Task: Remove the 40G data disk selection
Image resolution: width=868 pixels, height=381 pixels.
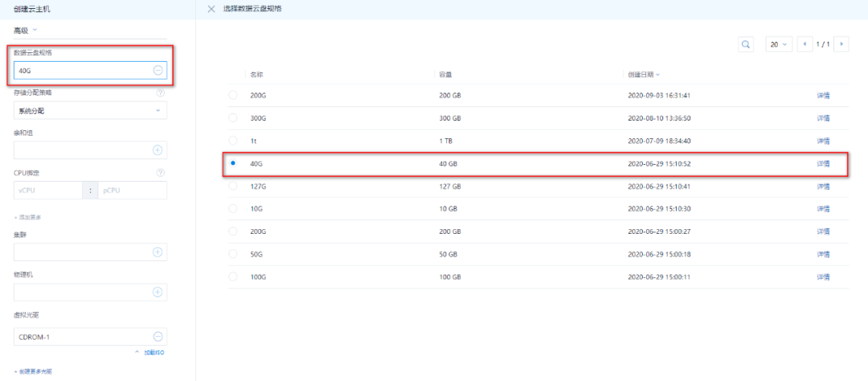Action: 158,71
